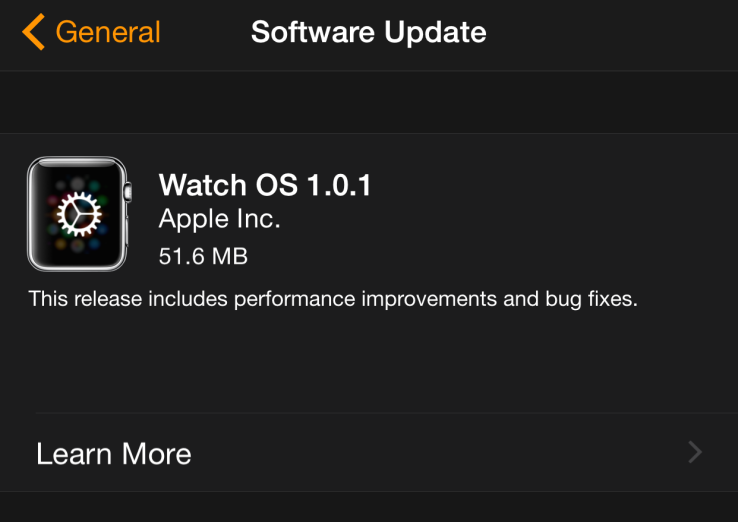This screenshot has width=738, height=522.
Task: Tap the white gear on watch screen
Action: click(x=75, y=215)
